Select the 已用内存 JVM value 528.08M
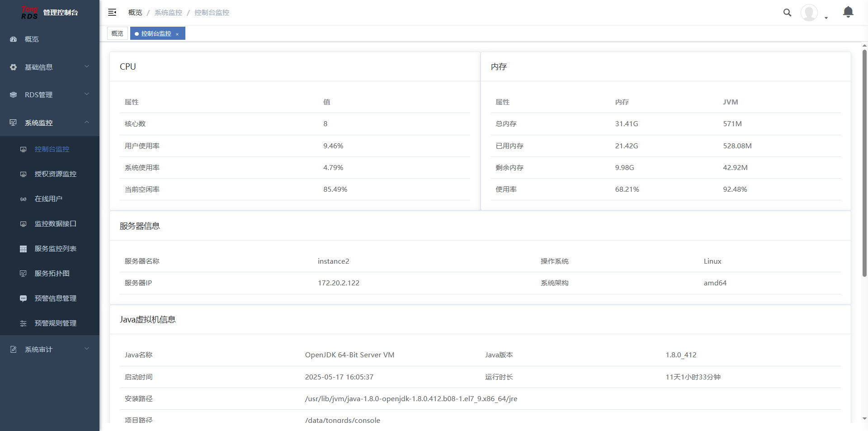The height and width of the screenshot is (431, 868). click(737, 146)
